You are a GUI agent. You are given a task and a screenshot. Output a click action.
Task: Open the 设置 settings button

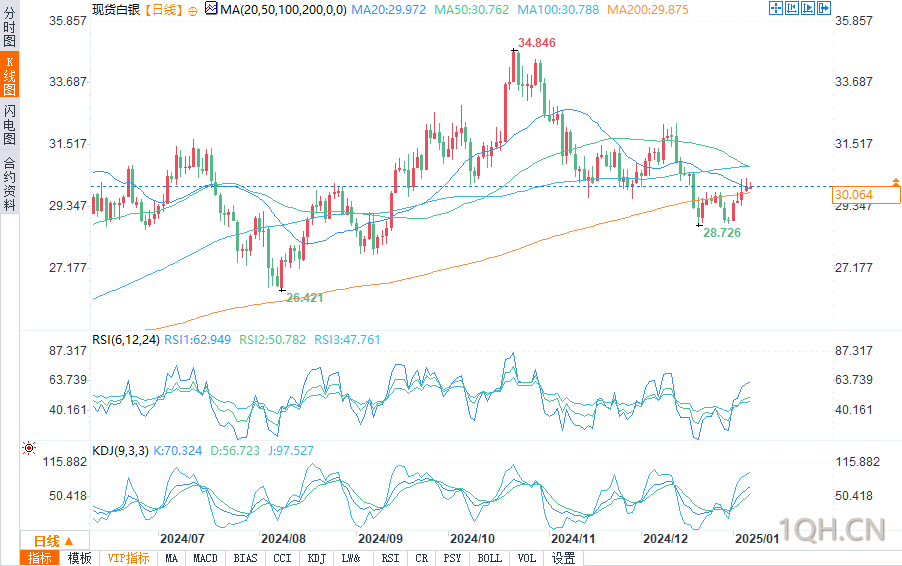click(x=563, y=558)
